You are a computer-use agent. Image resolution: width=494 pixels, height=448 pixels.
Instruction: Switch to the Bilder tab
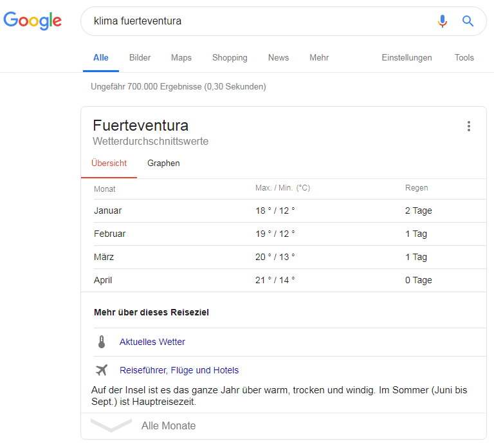click(x=140, y=58)
